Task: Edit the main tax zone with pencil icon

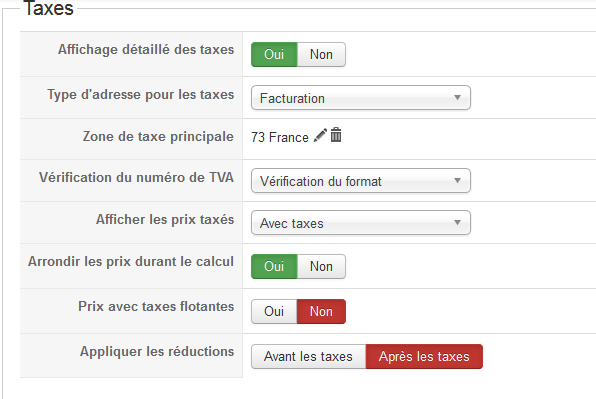Action: (320, 135)
